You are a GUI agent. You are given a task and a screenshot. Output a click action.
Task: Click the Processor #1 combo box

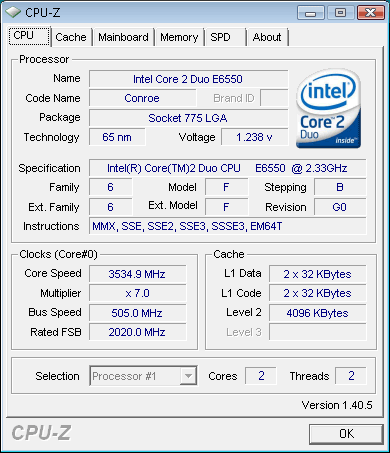[x=143, y=376]
